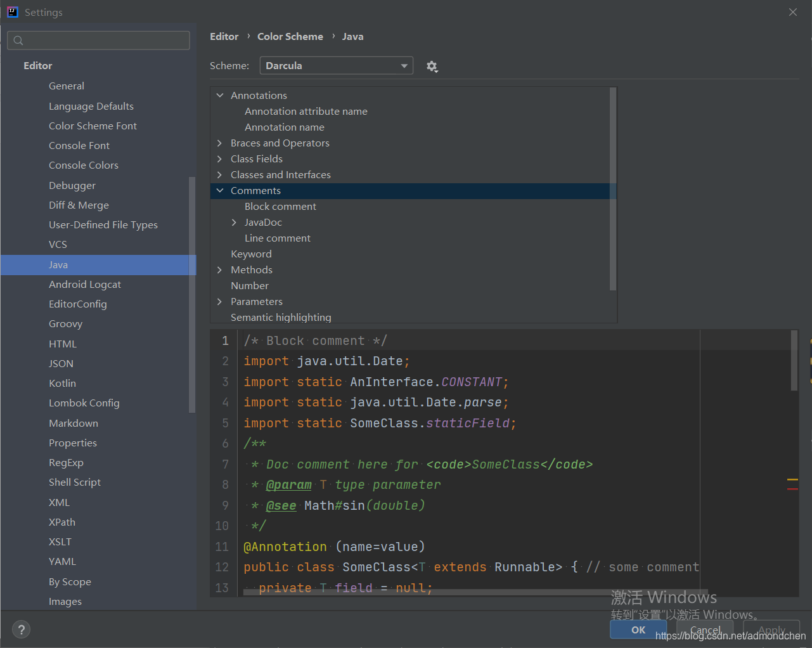This screenshot has width=812, height=648.
Task: Open Markdown color settings page
Action: 74,423
